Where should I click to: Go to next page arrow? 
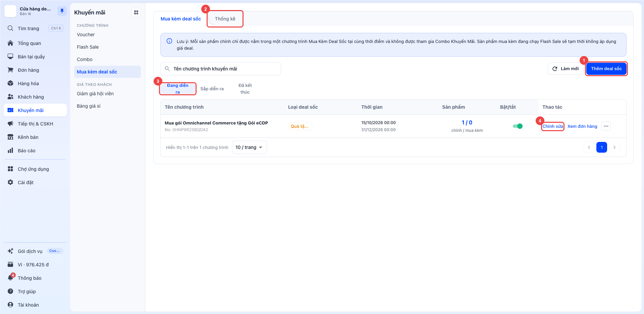614,147
